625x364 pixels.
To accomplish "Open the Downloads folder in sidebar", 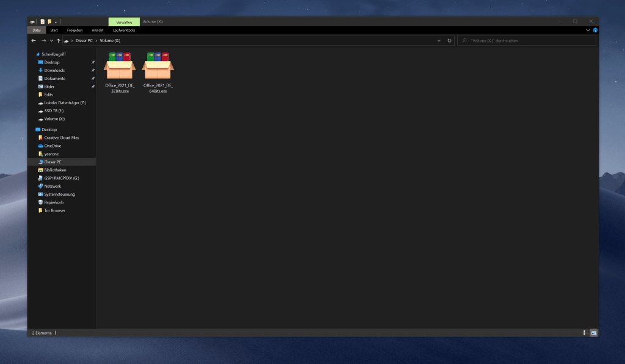I will click(54, 71).
